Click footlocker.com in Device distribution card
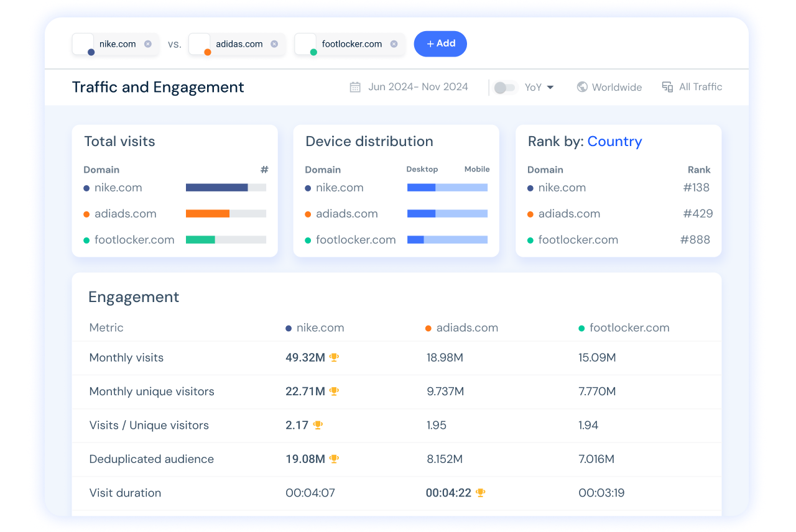Image resolution: width=796 pixels, height=532 pixels. (356, 240)
